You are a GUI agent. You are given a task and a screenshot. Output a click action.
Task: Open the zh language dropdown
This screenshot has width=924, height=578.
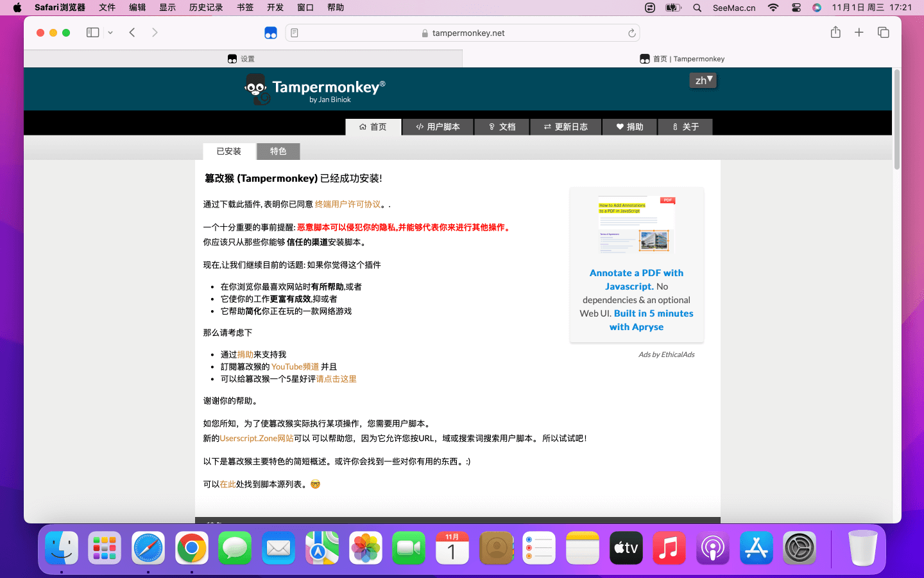(x=703, y=80)
